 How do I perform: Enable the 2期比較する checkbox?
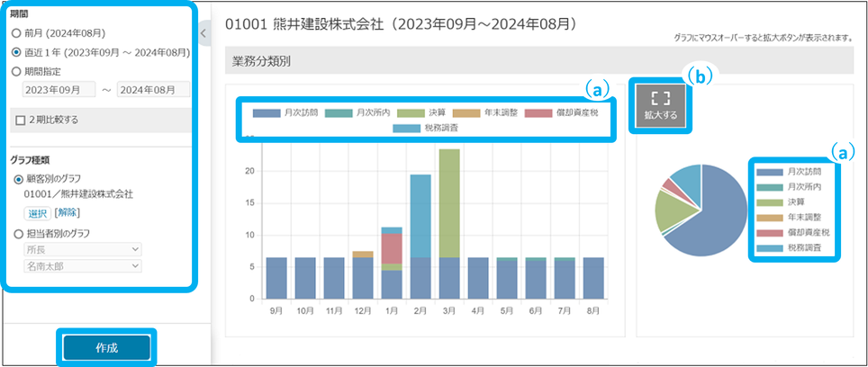pyautogui.click(x=21, y=120)
